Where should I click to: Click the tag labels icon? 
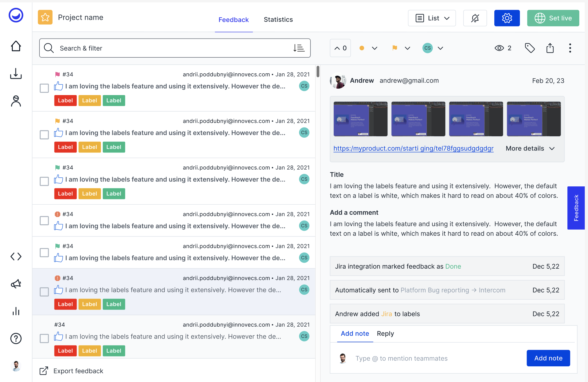(530, 48)
